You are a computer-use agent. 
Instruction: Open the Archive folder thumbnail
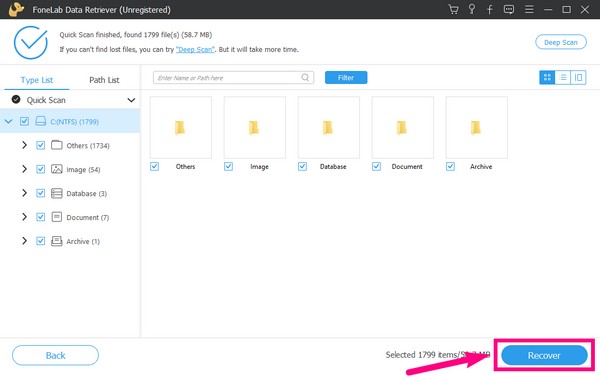click(477, 127)
